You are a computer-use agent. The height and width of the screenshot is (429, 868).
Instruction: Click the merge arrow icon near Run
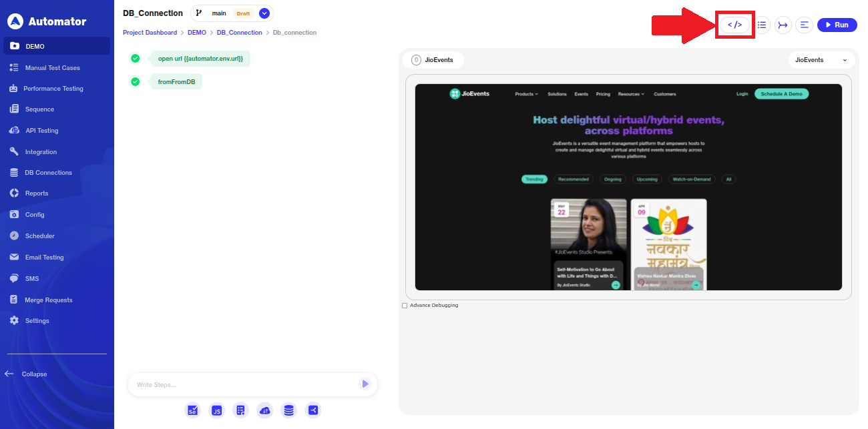click(783, 25)
